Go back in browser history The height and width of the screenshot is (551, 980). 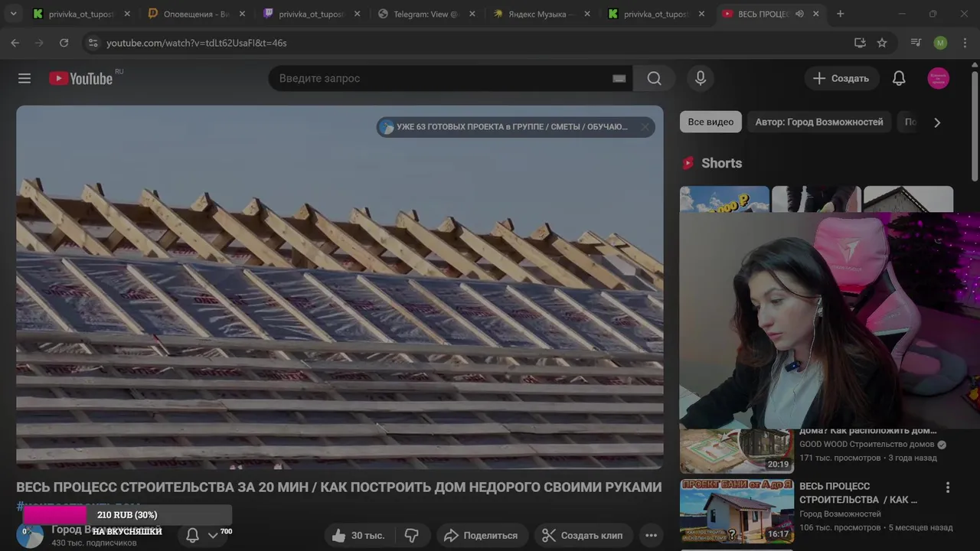point(15,43)
